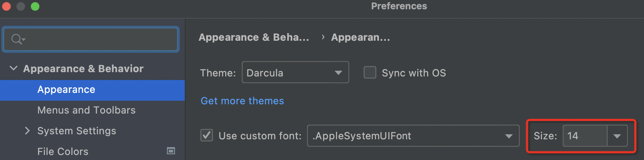
Task: Enable the Sync with OS checkbox
Action: click(370, 72)
